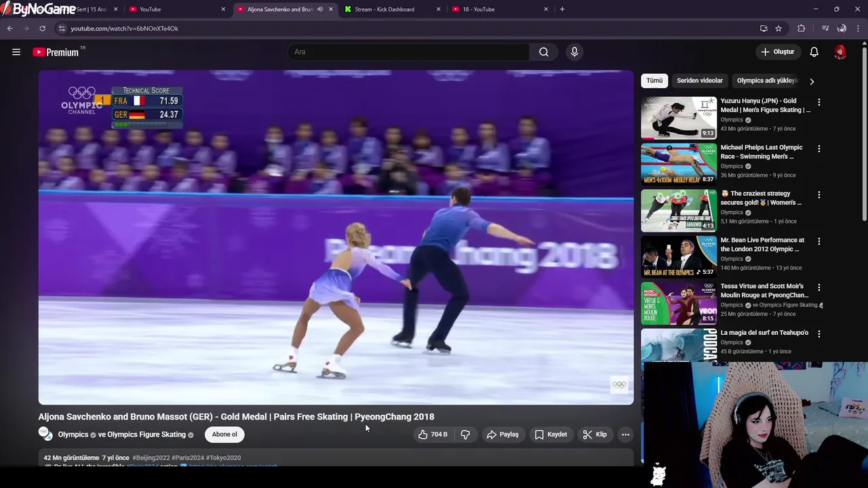Share the video with Paylaş
The image size is (868, 488).
tap(502, 434)
